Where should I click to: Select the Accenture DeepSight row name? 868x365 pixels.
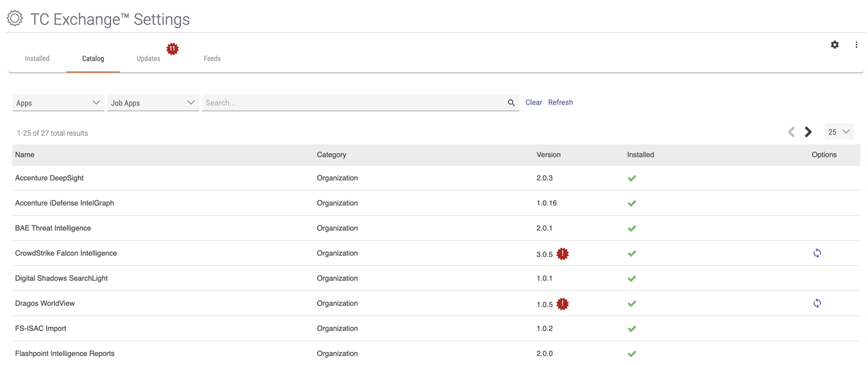click(x=49, y=178)
